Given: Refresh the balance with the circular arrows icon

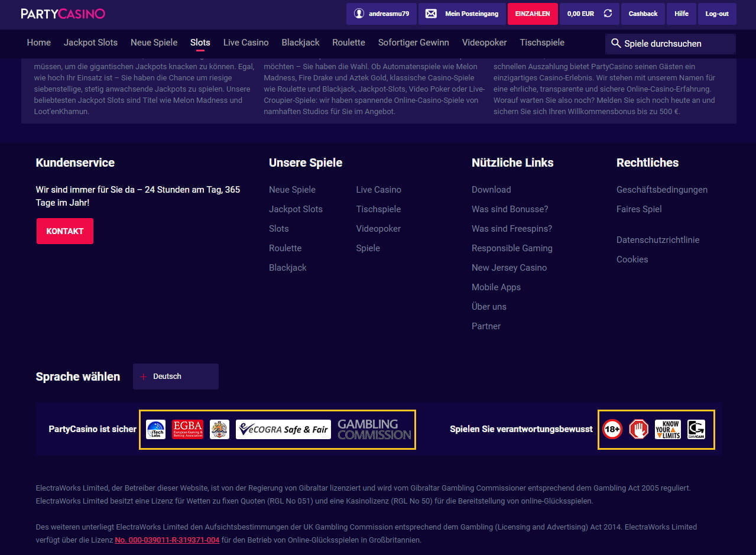Looking at the screenshot, I should point(608,14).
